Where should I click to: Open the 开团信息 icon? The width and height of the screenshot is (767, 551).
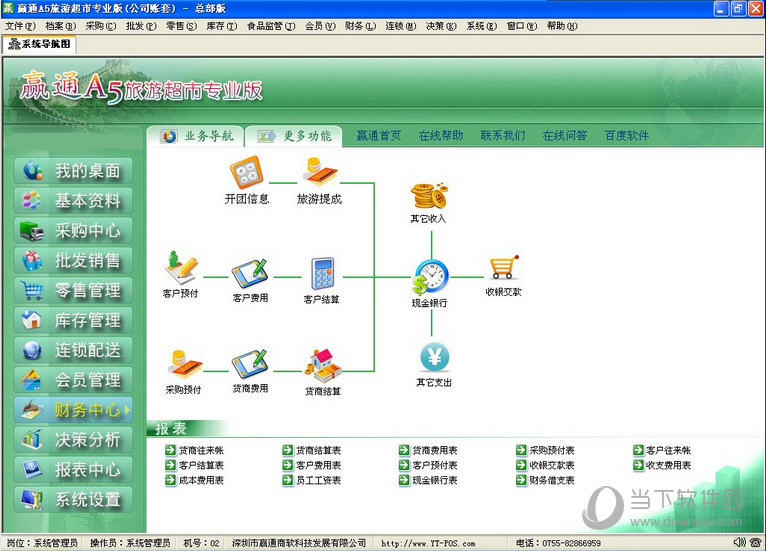coord(247,173)
